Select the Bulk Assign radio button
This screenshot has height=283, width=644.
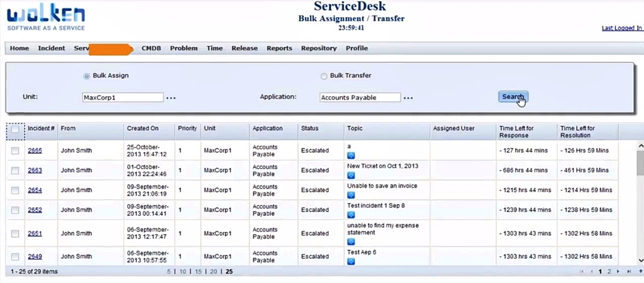86,76
